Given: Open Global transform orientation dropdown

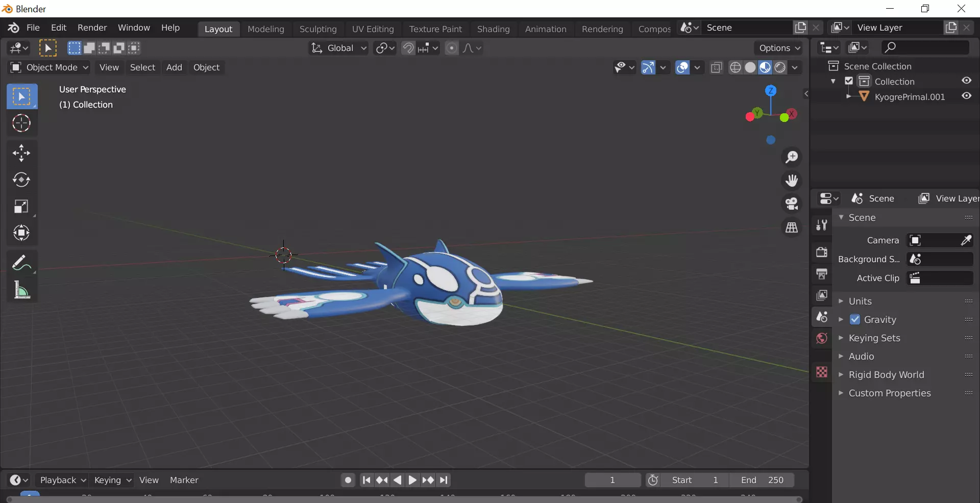Looking at the screenshot, I should 338,48.
